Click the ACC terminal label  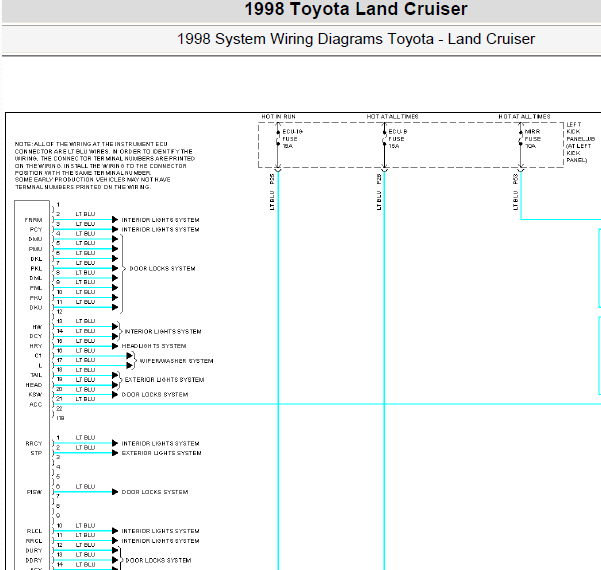tap(36, 404)
